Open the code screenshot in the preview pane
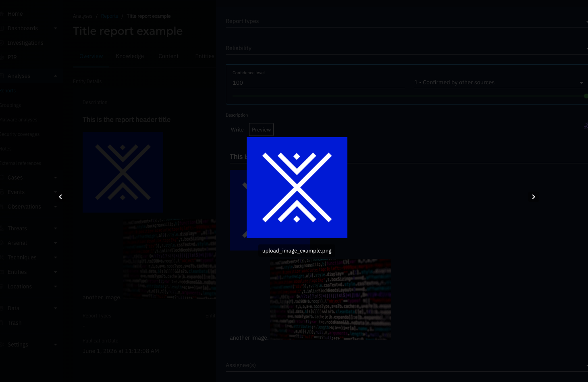588x382 pixels. (330, 299)
